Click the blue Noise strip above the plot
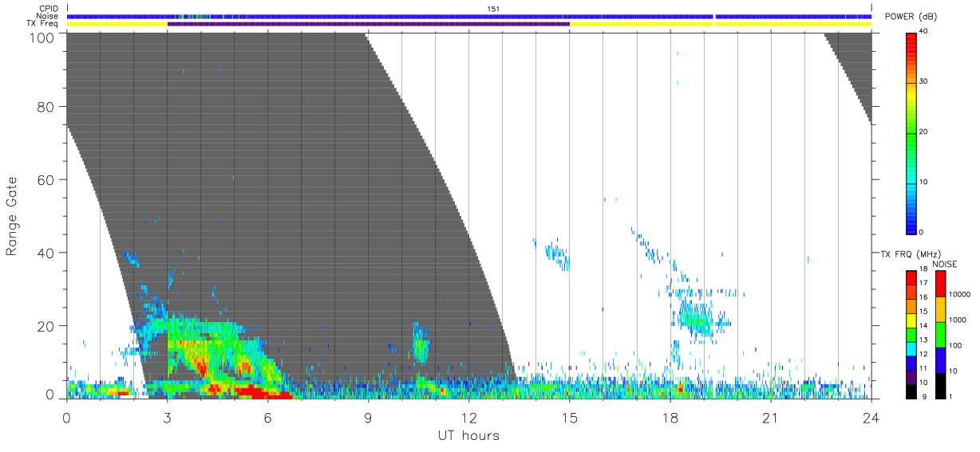Image resolution: width=980 pixels, height=452 pixels. pos(469,16)
